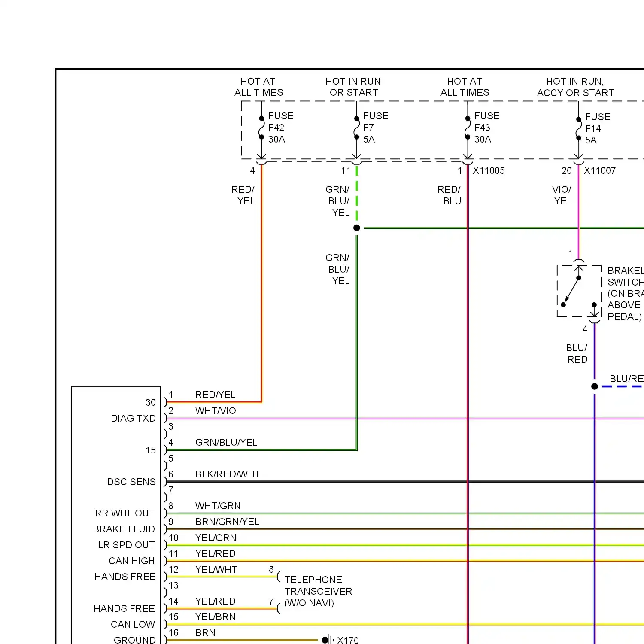
Task: Select the YEL/BRN wire label
Action: (x=216, y=617)
